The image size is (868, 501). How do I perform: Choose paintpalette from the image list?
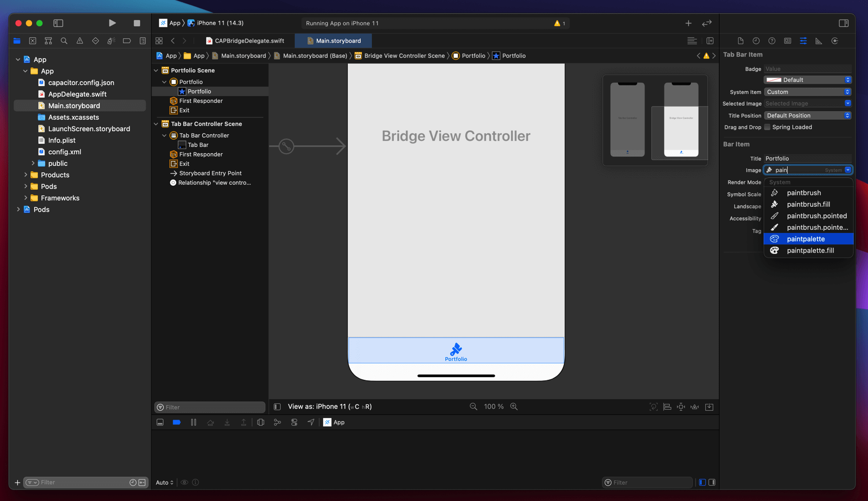coord(808,239)
